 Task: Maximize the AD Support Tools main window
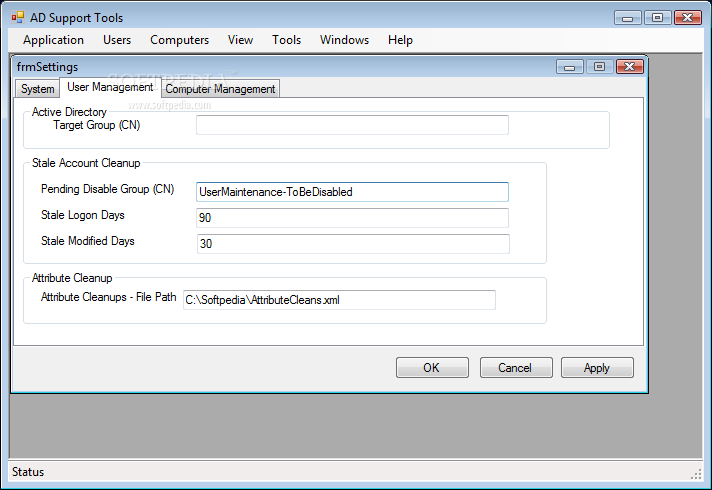[x=657, y=18]
